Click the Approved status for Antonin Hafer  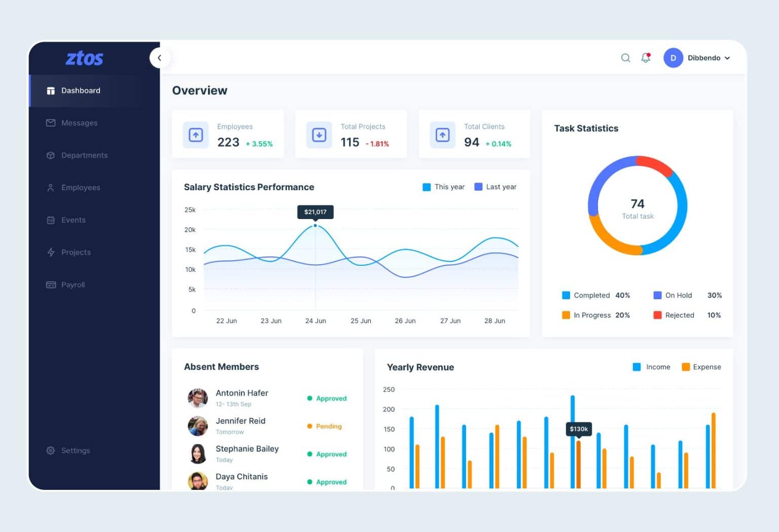click(327, 398)
